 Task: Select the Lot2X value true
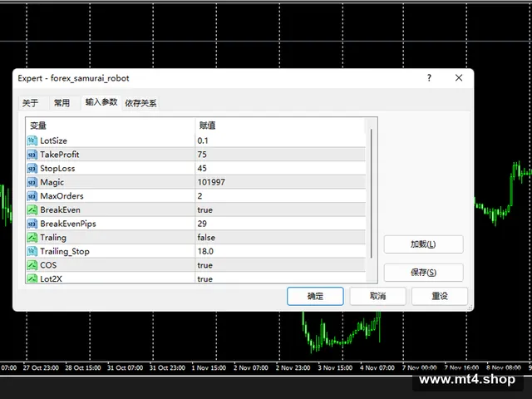point(205,279)
